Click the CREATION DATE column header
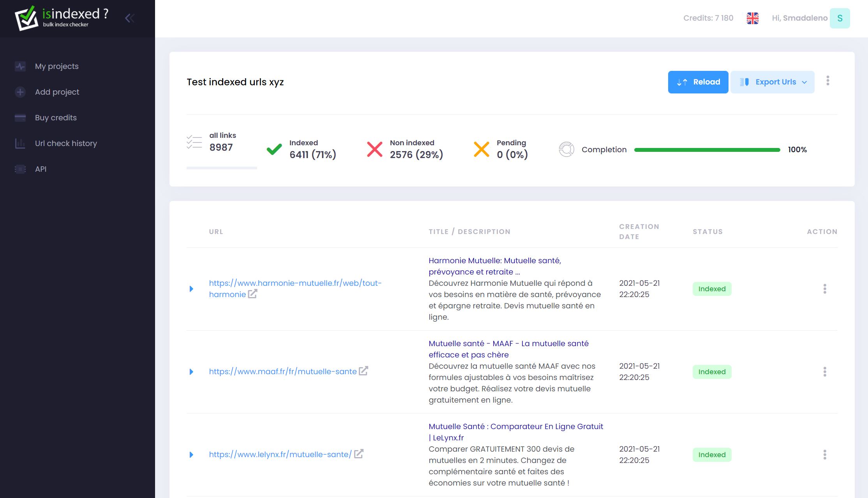Screen dimensions: 868x498 pos(639,232)
